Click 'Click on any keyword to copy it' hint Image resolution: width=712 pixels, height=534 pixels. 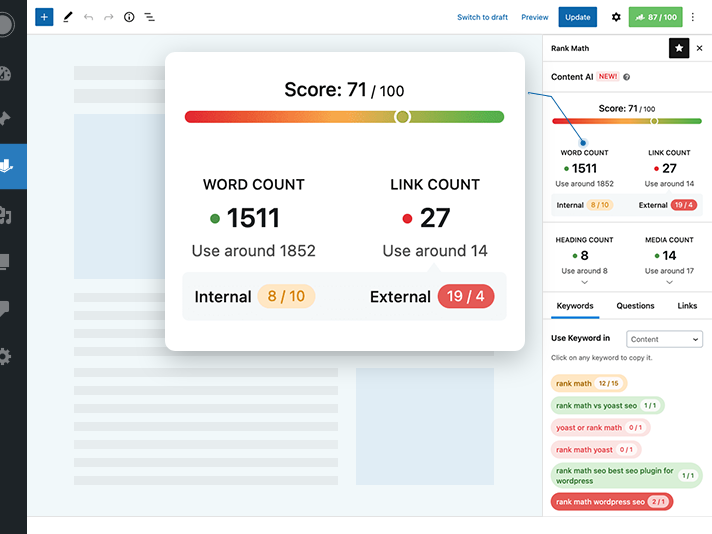tap(602, 358)
